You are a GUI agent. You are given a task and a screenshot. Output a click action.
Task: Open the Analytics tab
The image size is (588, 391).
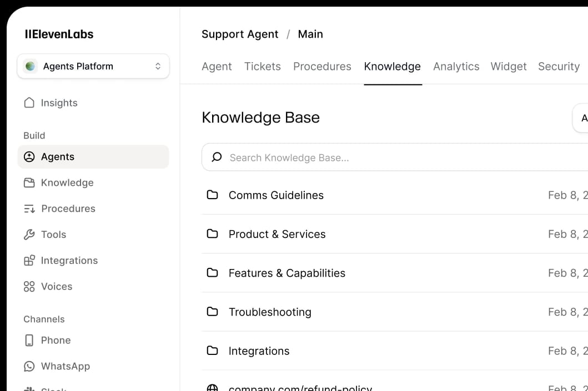tap(456, 66)
